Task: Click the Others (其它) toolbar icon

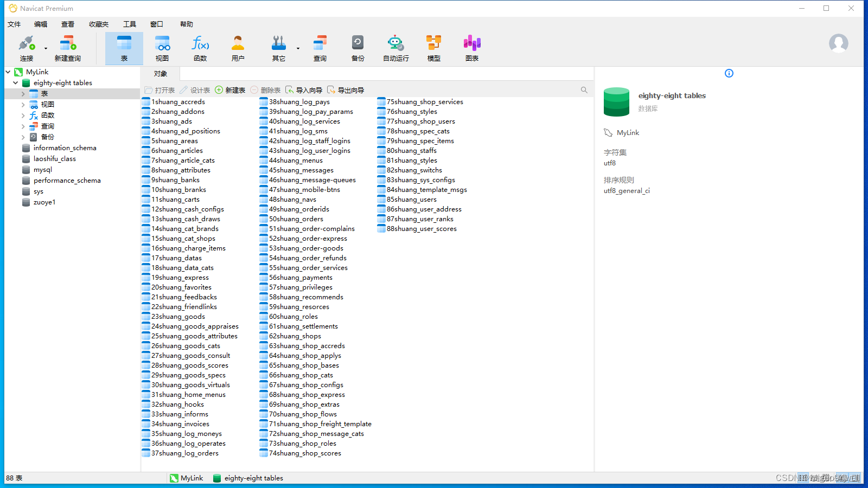Action: click(x=279, y=48)
